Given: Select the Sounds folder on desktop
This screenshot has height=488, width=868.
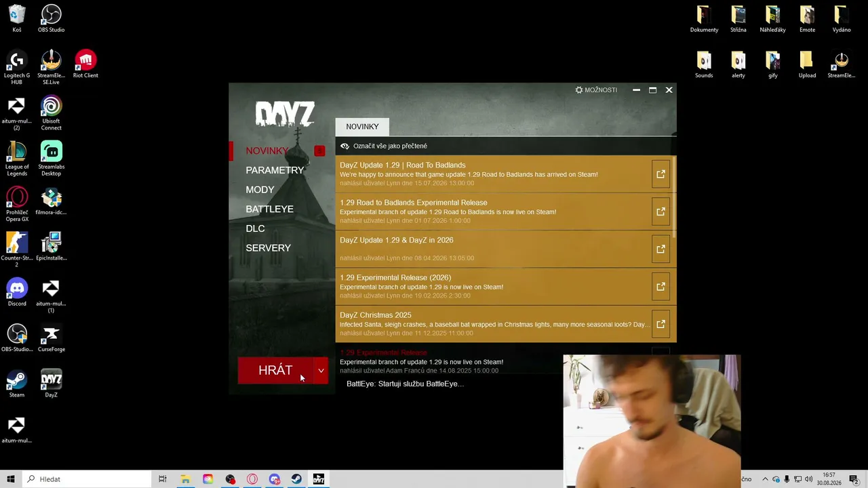Looking at the screenshot, I should [x=704, y=64].
